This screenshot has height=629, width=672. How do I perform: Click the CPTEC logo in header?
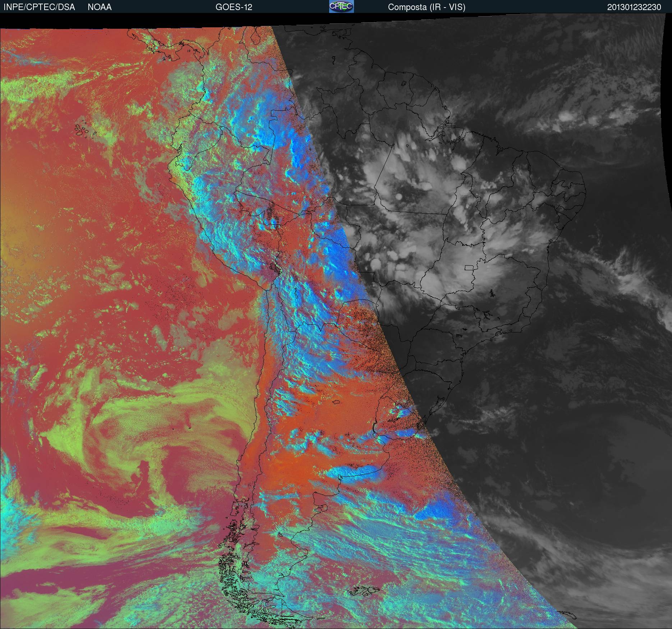[341, 6]
